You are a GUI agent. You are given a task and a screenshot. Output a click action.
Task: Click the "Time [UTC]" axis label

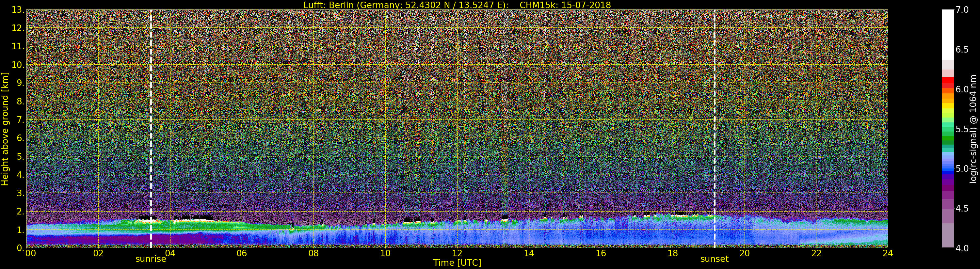pos(457,262)
